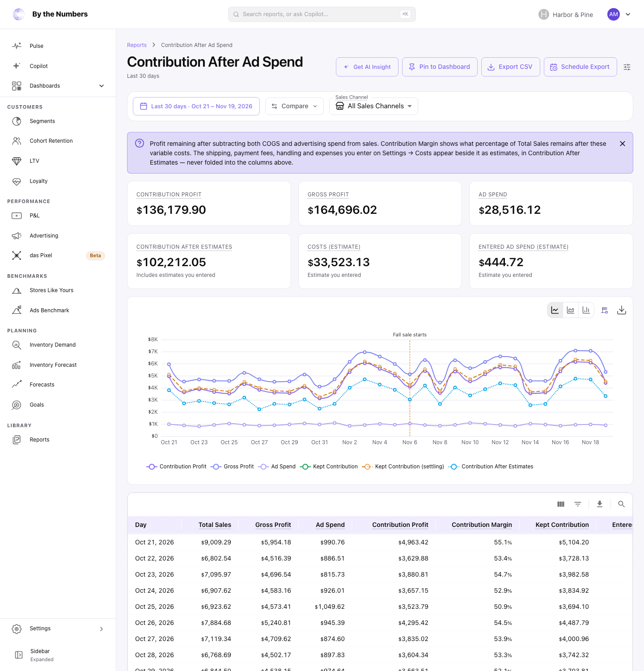Screen dimensions: 644x671
Task: Click the LTV diamond icon
Action: [17, 161]
